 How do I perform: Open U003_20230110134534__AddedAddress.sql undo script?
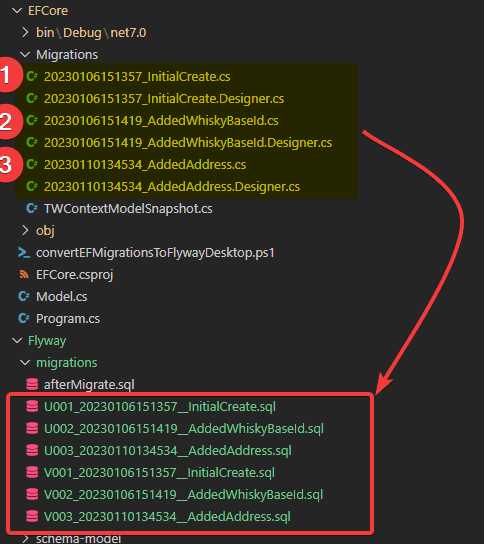click(168, 451)
